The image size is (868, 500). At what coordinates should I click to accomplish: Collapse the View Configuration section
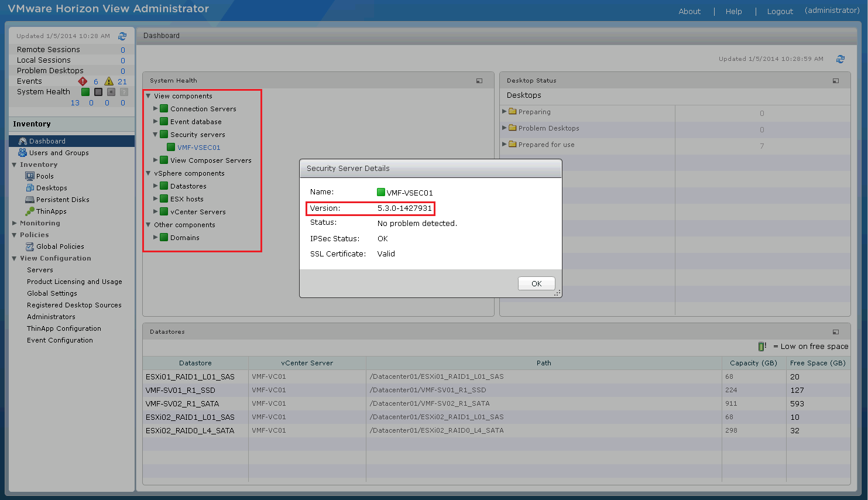tap(14, 258)
